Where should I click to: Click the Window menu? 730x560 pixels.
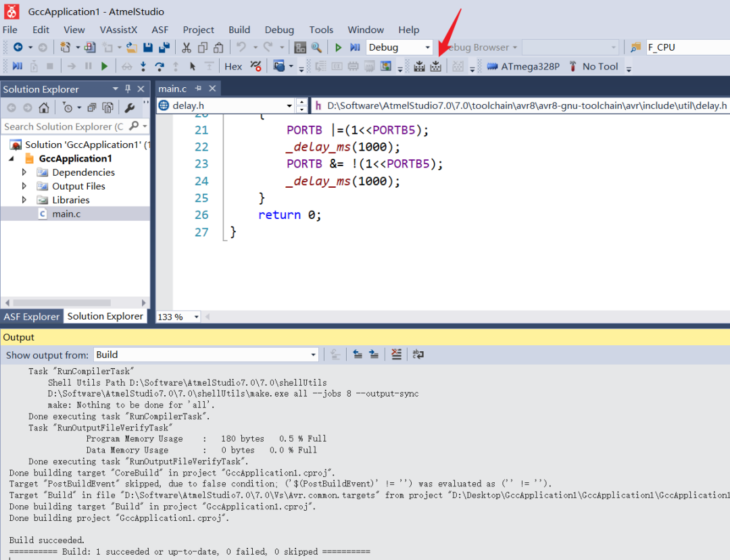[366, 30]
